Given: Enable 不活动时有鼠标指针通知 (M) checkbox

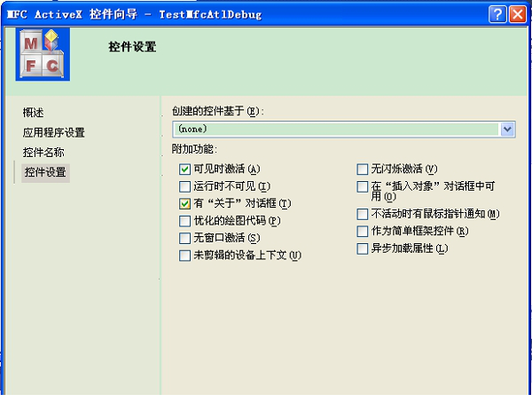Looking at the screenshot, I should [x=363, y=214].
